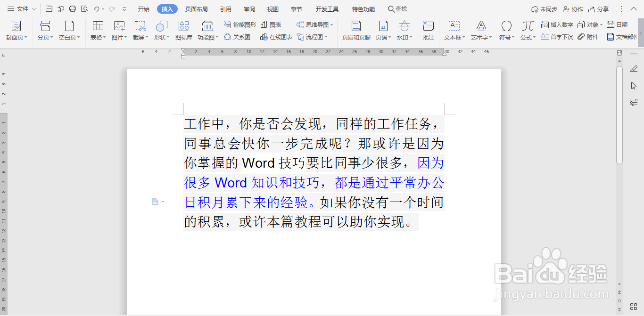Create a mind map with 思维导图
This screenshot has height=316, width=644.
(313, 24)
